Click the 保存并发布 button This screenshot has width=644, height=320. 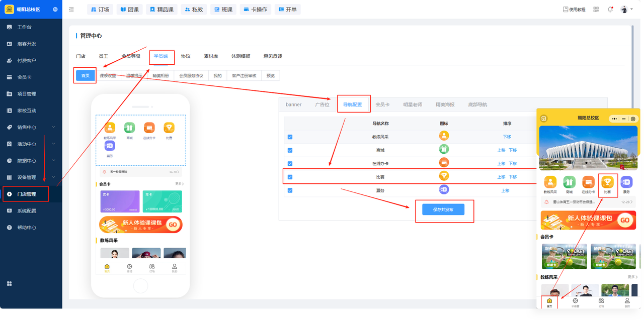pyautogui.click(x=443, y=210)
